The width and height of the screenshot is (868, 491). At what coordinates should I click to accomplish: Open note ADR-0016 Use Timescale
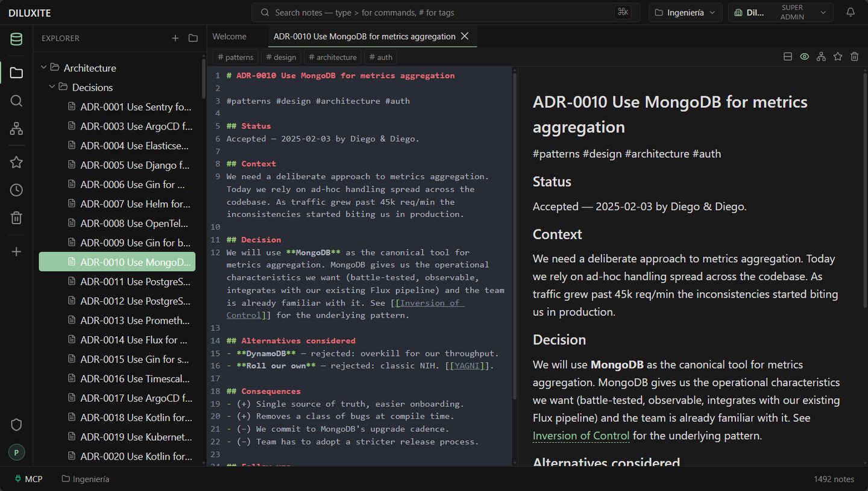pyautogui.click(x=117, y=378)
